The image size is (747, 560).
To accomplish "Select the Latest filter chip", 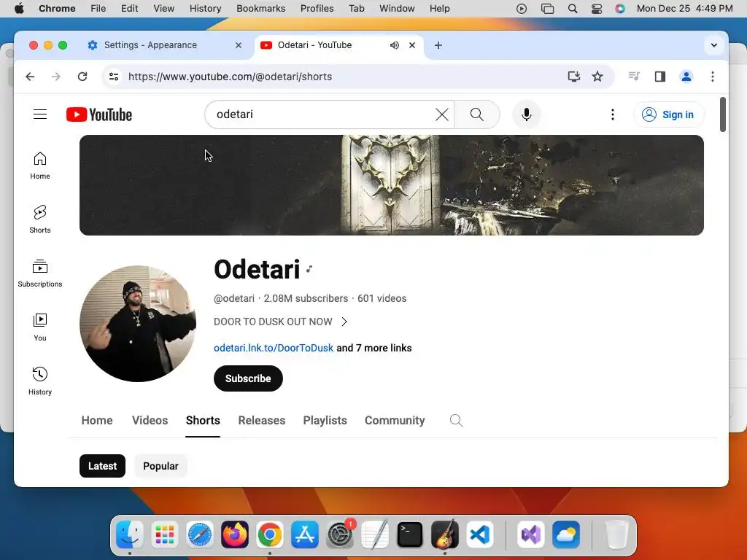I will [102, 466].
